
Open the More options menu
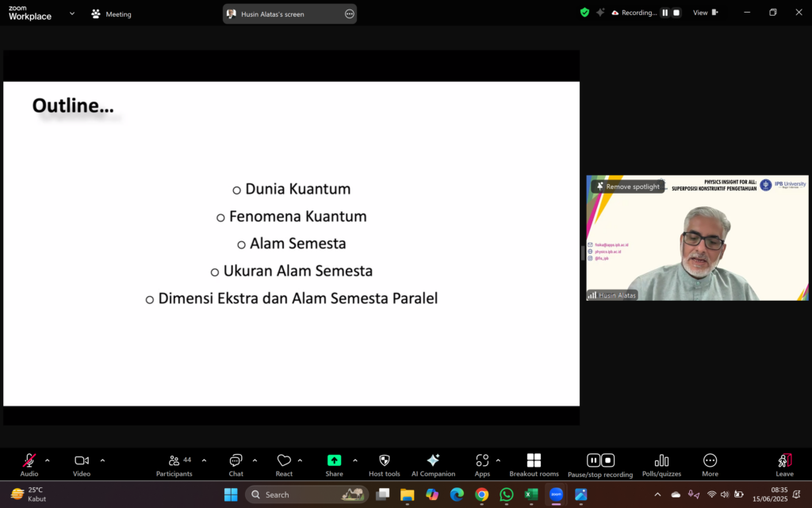710,464
